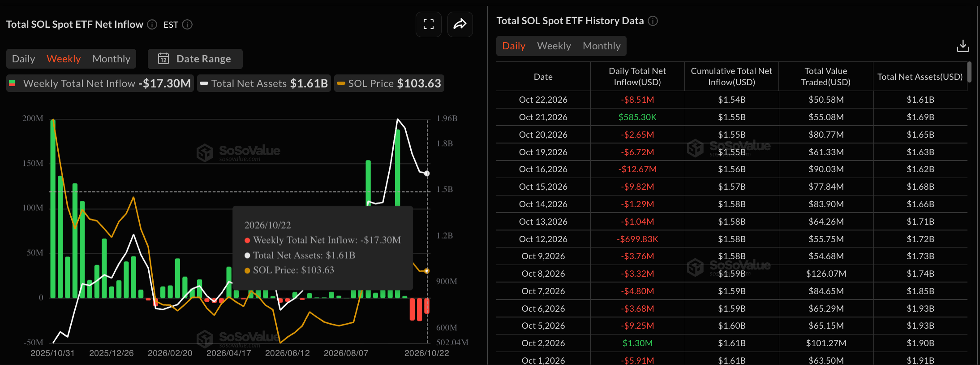Image resolution: width=980 pixels, height=365 pixels.
Task: Select Monthly tab in history table
Action: click(x=602, y=46)
